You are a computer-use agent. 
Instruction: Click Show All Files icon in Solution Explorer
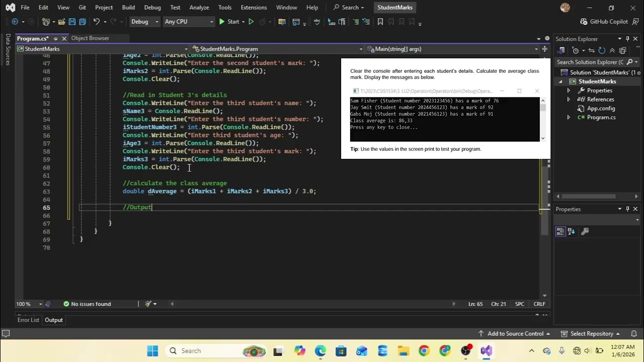[x=622, y=50]
